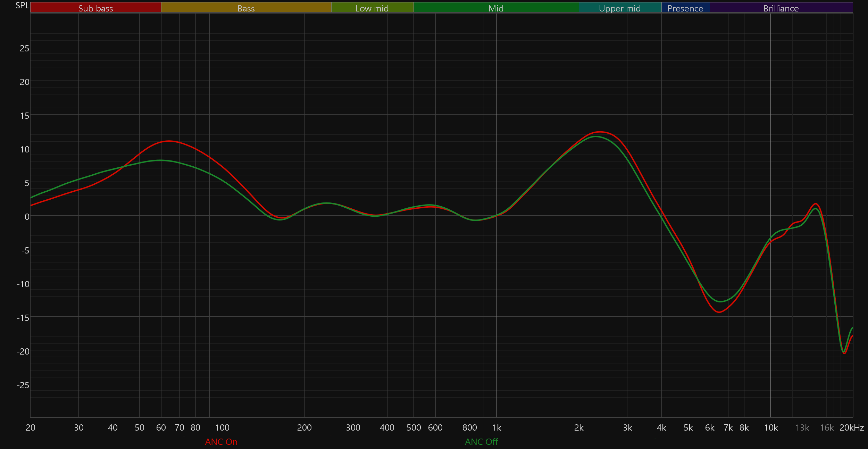Click the 4k frequency axis label
868x449 pixels.
tap(661, 427)
